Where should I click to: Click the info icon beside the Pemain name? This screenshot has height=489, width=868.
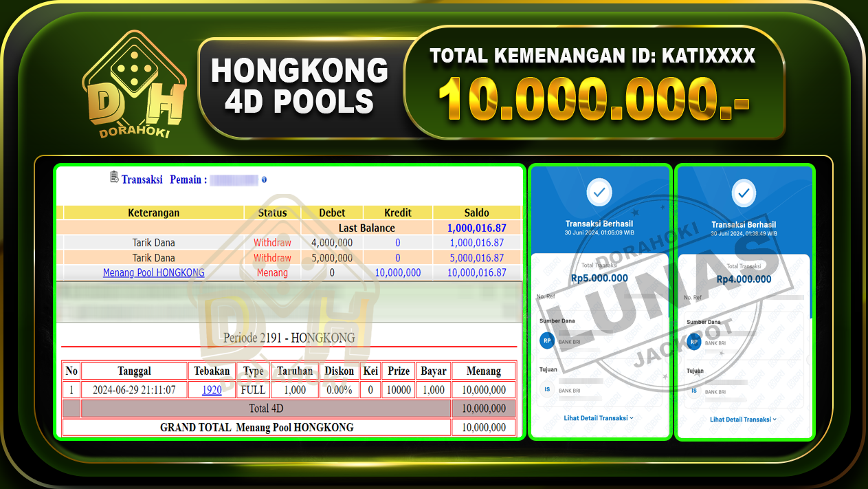264,179
